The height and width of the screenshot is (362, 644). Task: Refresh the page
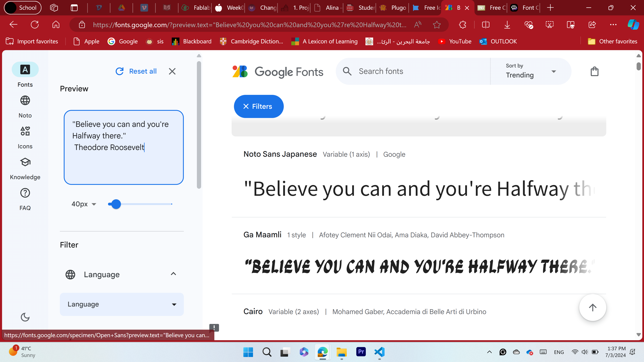coord(35,24)
